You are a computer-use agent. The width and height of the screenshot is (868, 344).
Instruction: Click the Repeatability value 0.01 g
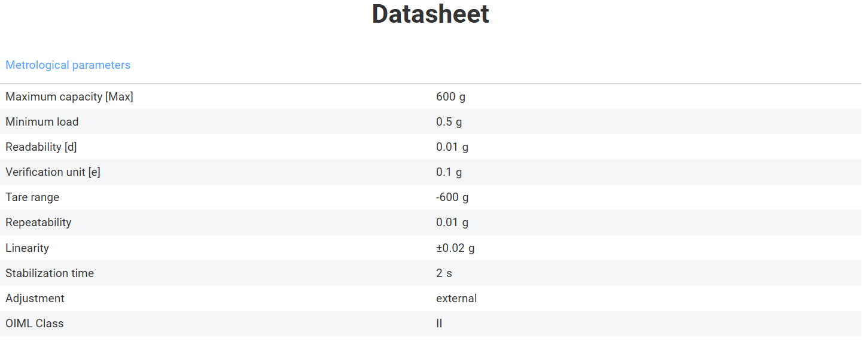click(x=452, y=223)
